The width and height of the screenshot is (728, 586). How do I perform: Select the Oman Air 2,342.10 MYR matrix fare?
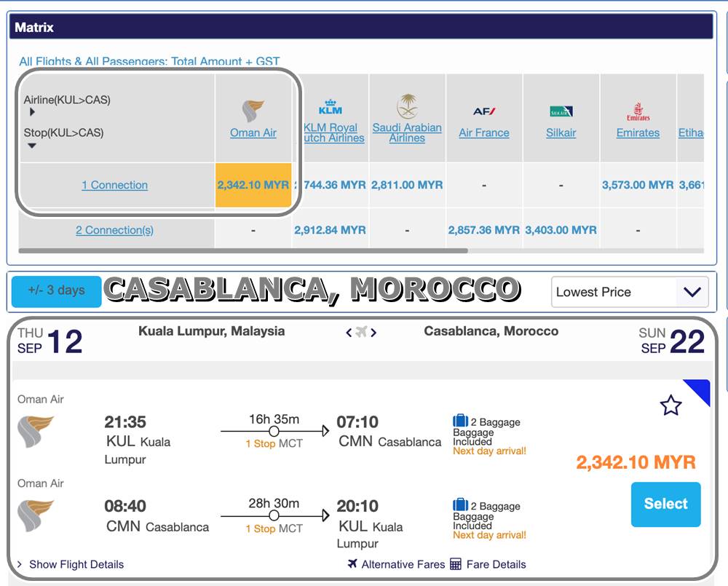click(x=253, y=185)
